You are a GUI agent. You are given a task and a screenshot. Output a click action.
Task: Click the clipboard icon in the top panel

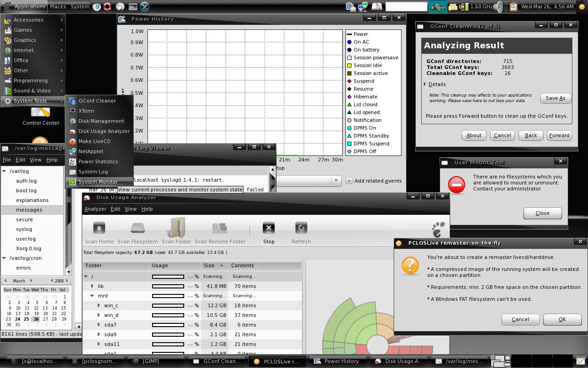pos(514,6)
